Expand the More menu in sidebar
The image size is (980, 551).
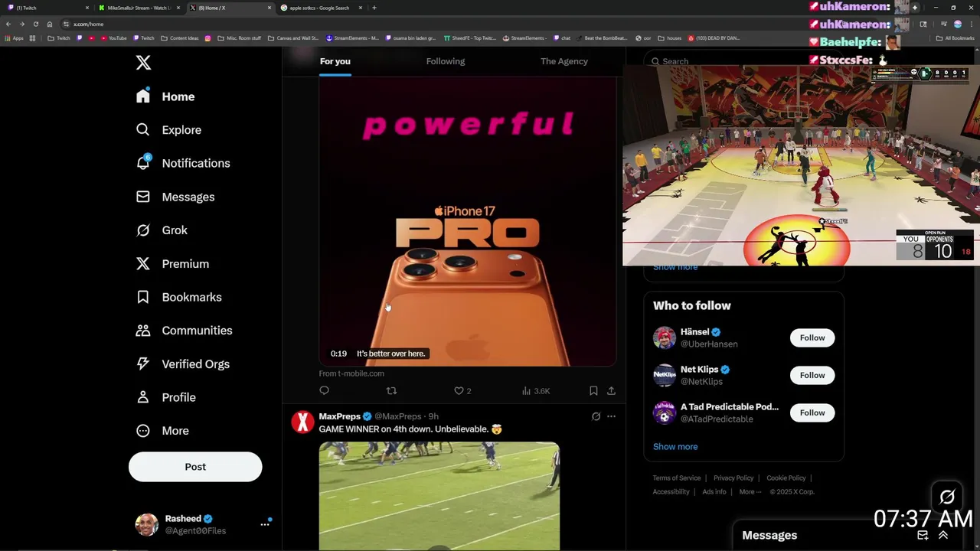(162, 431)
